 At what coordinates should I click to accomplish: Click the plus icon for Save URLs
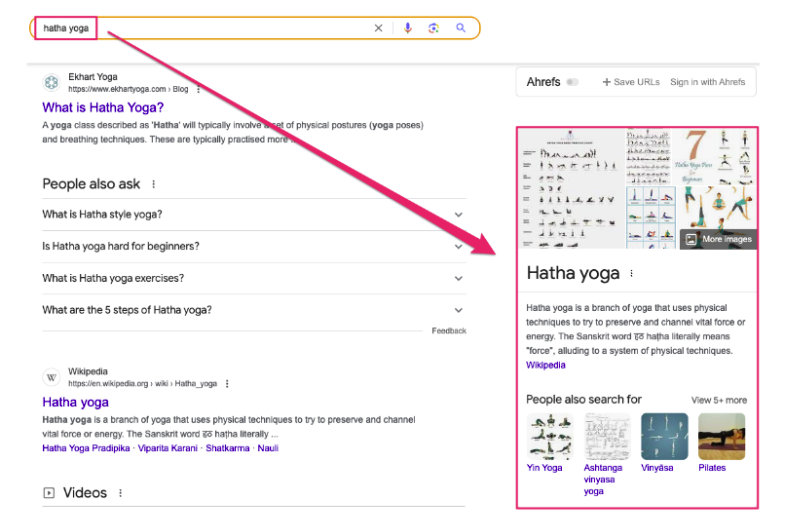coord(606,82)
